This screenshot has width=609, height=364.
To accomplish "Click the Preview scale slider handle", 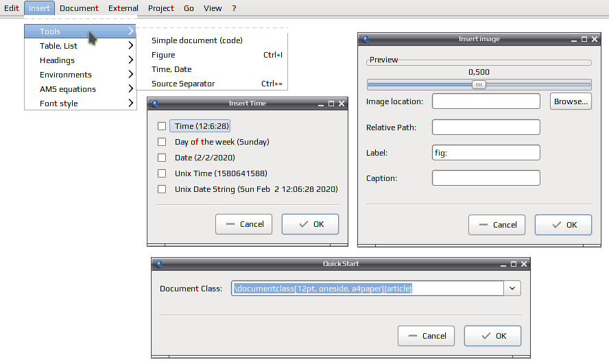I will coord(479,84).
